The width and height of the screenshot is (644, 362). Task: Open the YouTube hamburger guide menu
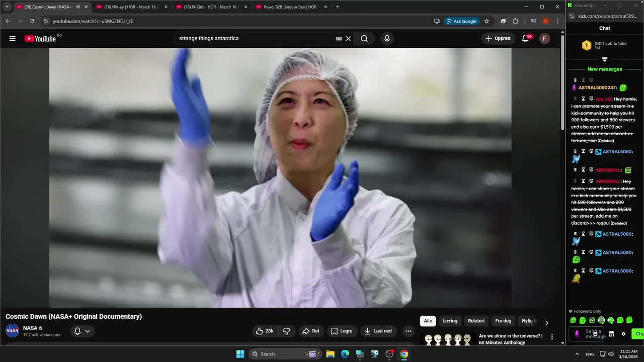click(x=13, y=39)
